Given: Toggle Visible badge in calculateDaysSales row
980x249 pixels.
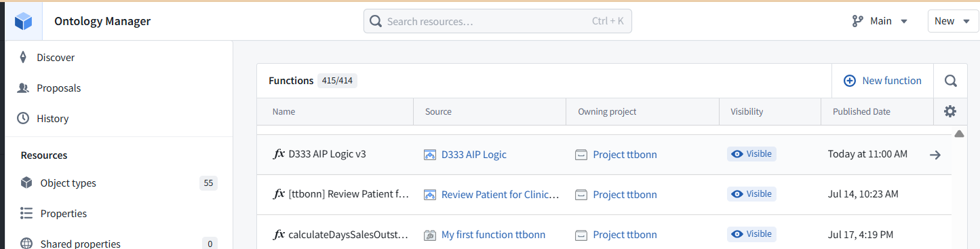Looking at the screenshot, I should click(751, 234).
